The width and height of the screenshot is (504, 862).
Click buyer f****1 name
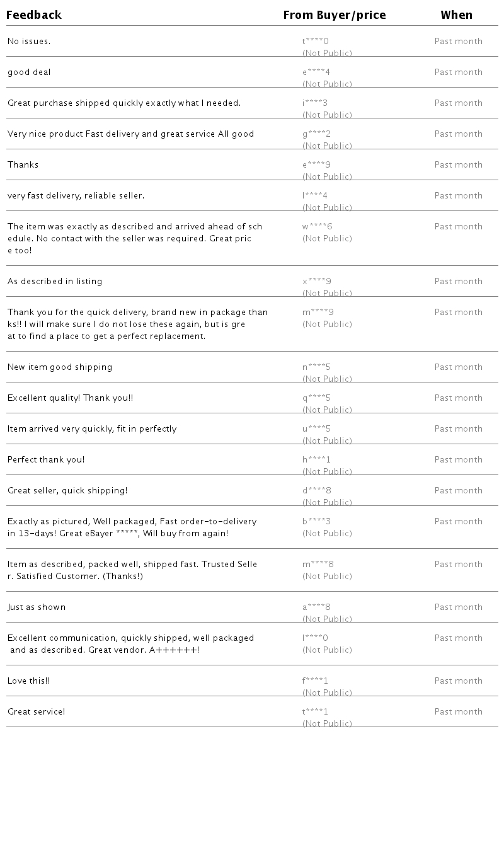coord(315,681)
